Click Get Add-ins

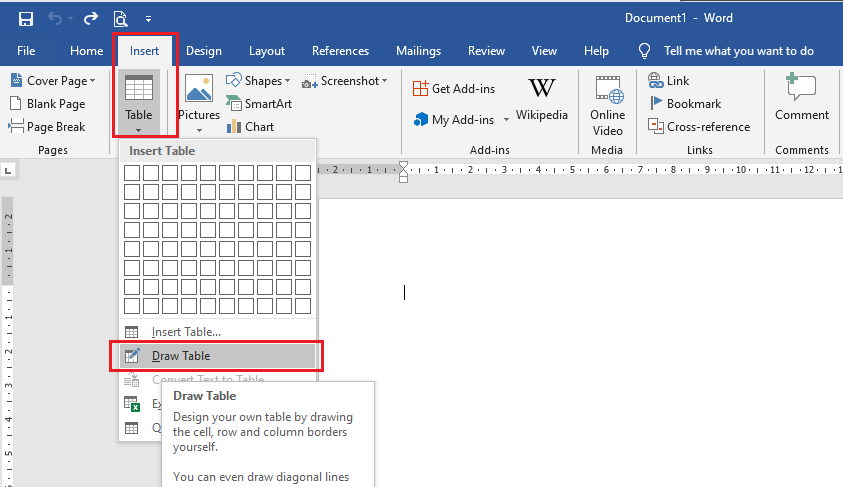454,89
